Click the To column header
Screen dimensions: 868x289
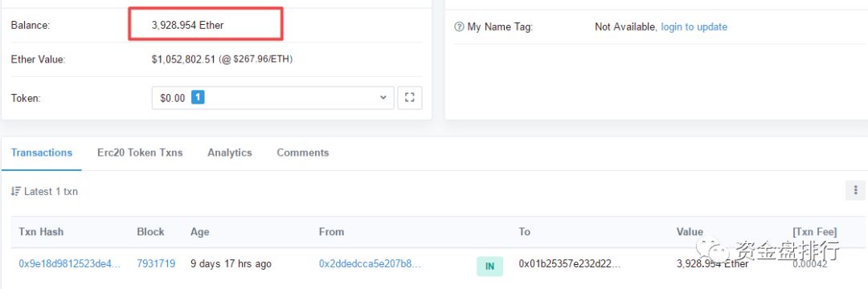tap(525, 231)
